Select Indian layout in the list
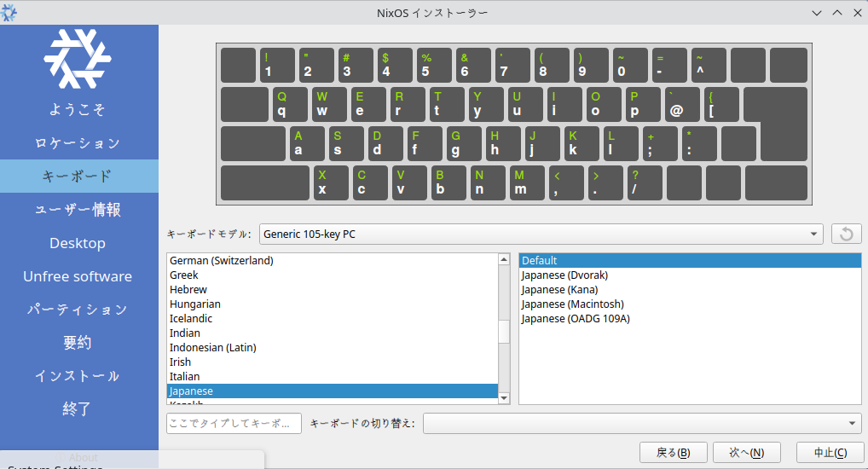Screen dimensions: 868x469 coord(333,333)
